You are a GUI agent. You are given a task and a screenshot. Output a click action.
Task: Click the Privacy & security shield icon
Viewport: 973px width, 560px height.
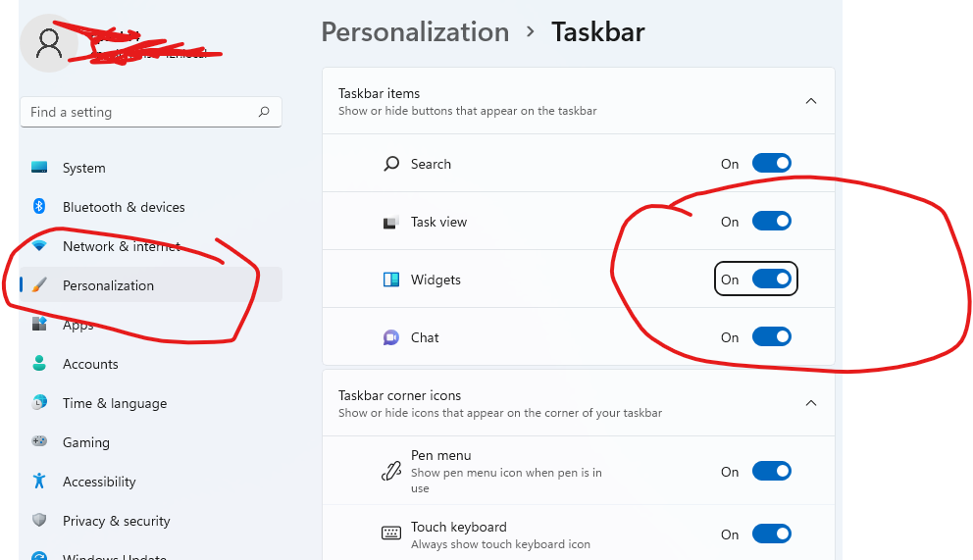(x=39, y=521)
